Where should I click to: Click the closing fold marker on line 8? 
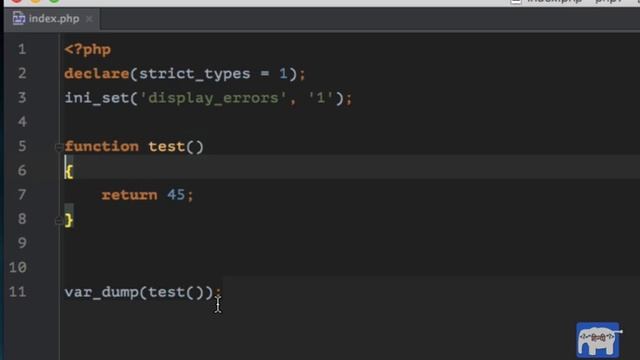coord(58,221)
